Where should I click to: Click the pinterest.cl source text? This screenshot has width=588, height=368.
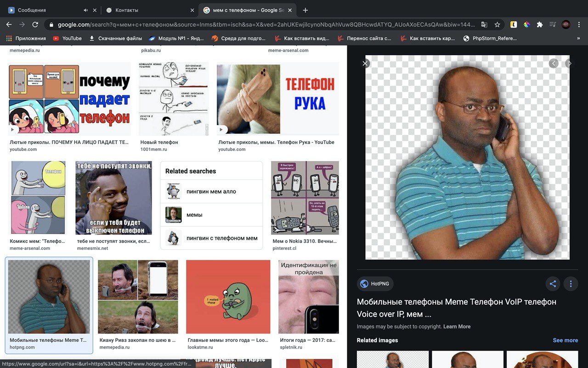[285, 248]
